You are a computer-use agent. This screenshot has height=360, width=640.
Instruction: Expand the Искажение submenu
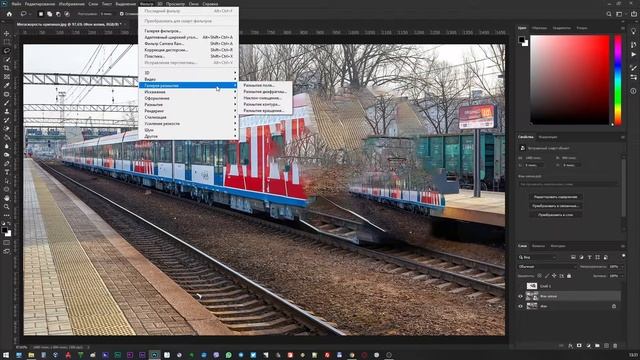point(188,92)
